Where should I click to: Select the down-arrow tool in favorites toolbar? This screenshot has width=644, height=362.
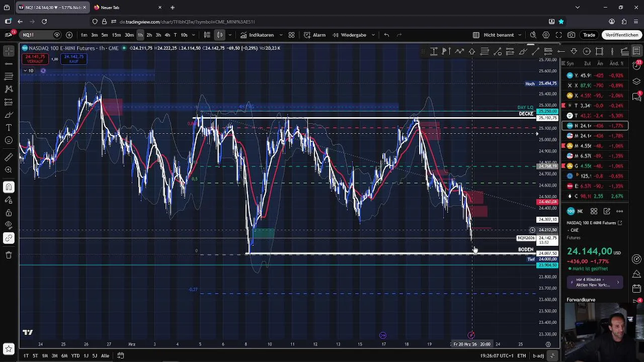pyautogui.click(x=574, y=51)
